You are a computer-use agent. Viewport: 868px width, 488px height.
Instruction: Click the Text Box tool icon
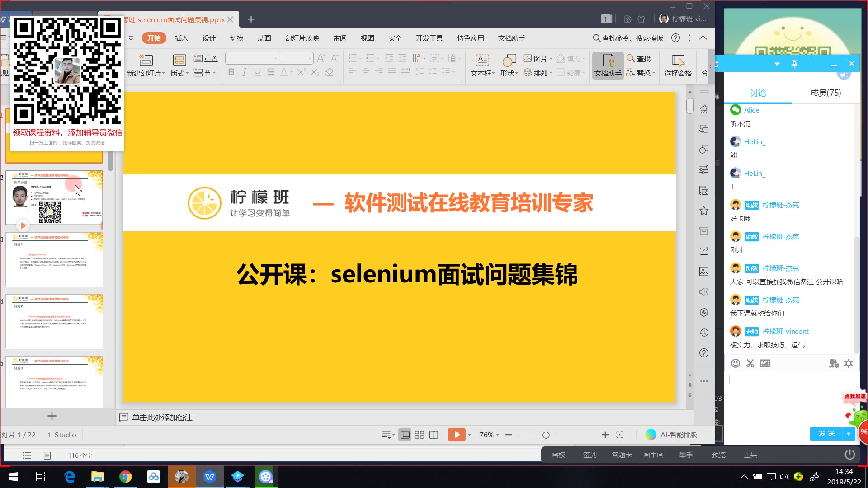[x=482, y=60]
